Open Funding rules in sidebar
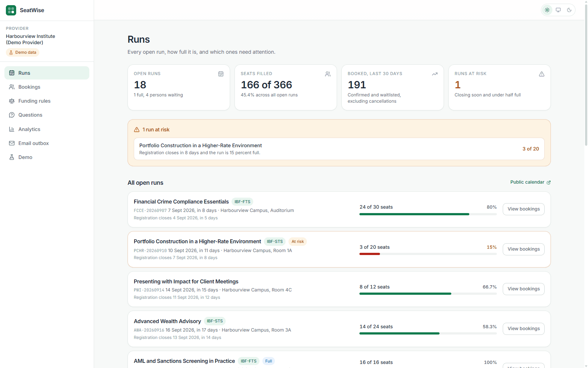 [x=47, y=101]
